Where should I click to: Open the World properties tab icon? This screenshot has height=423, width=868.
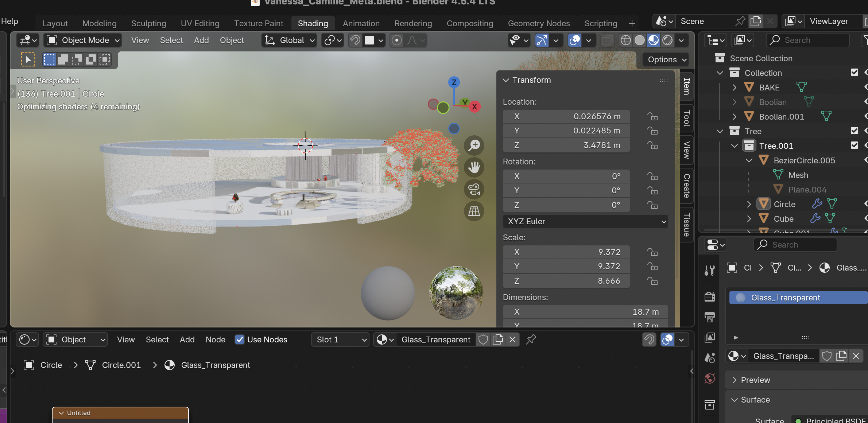710,379
